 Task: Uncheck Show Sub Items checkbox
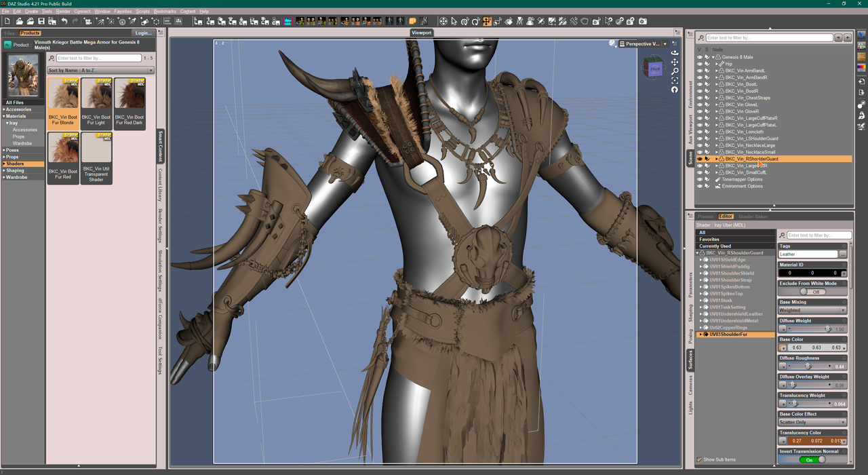(x=700, y=459)
